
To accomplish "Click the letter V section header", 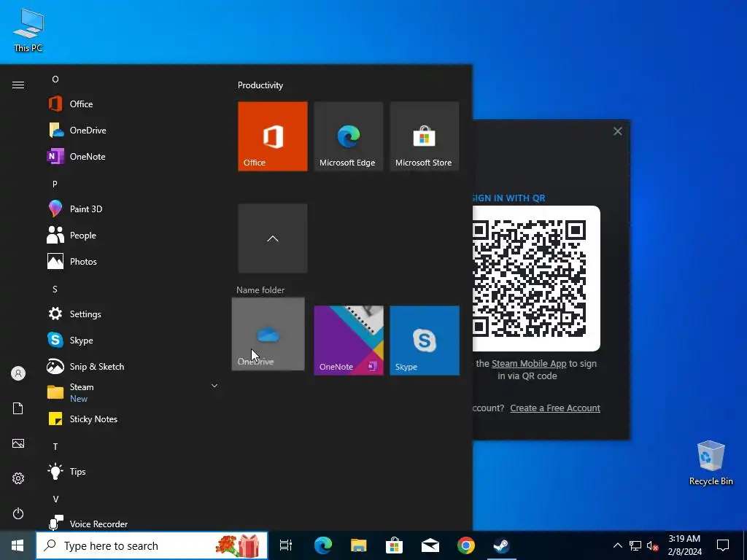I will tap(55, 499).
